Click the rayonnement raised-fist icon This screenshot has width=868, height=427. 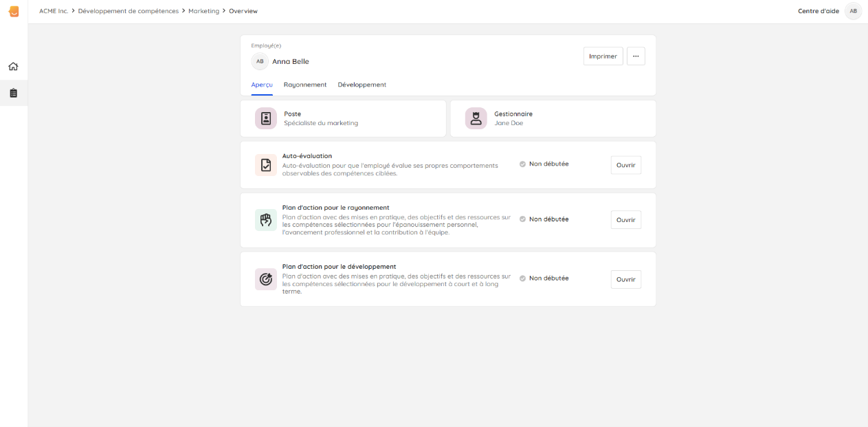[x=266, y=220]
